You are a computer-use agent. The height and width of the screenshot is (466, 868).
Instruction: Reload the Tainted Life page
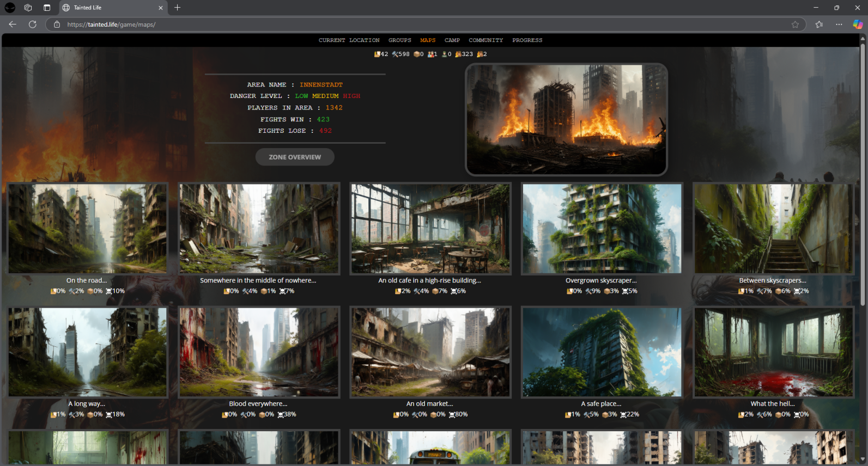(33, 24)
